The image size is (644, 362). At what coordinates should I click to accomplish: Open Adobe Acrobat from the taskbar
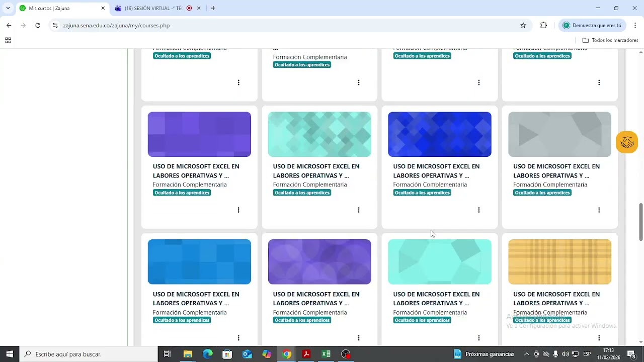(306, 354)
